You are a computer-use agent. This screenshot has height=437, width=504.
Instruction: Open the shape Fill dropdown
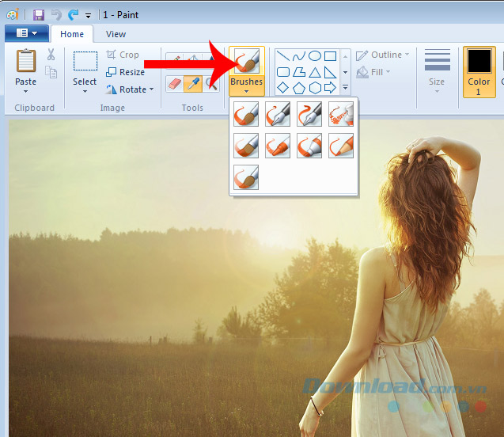[373, 72]
